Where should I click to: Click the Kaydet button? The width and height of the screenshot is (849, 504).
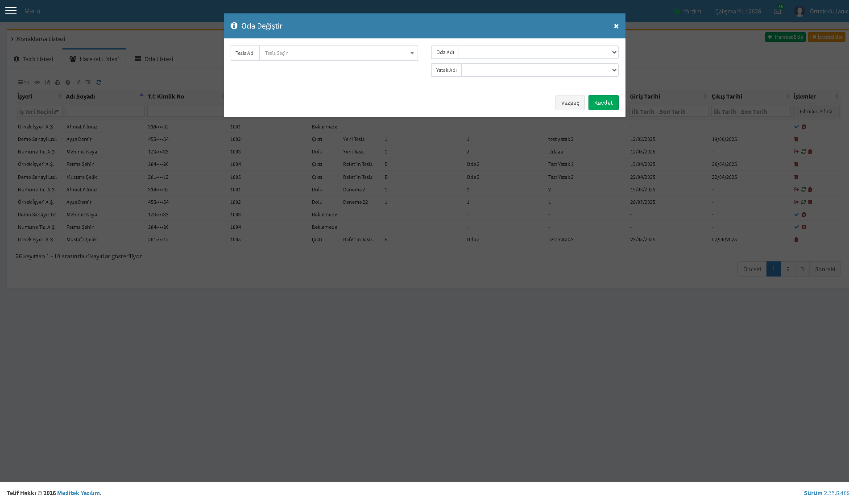[x=603, y=103]
